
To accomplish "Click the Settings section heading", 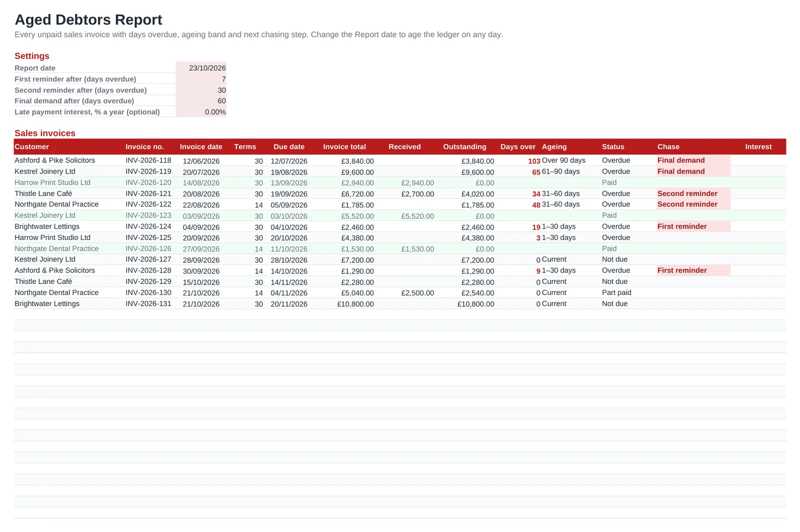I will [32, 56].
